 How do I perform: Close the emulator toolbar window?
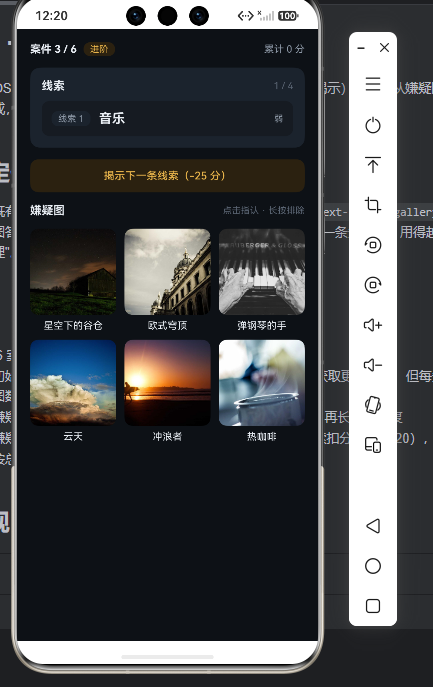(384, 47)
